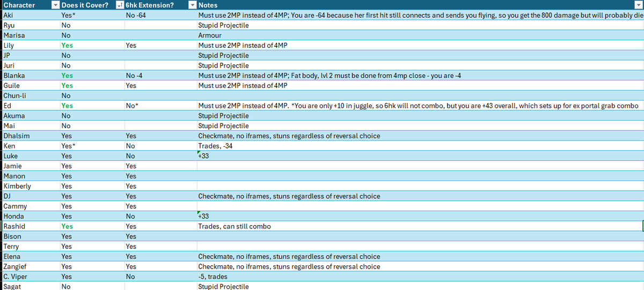The height and width of the screenshot is (290, 644).
Task: Select the 'Yes*' cell in Aki's row
Action: (x=91, y=15)
